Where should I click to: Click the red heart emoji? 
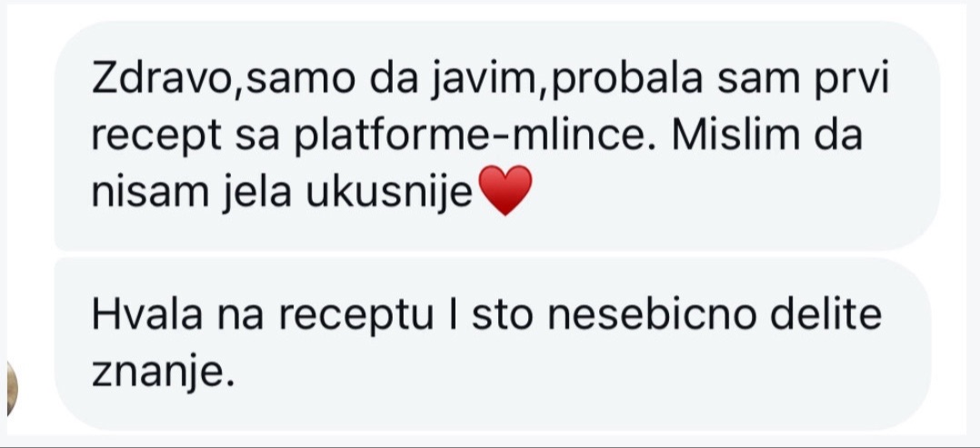(x=505, y=191)
